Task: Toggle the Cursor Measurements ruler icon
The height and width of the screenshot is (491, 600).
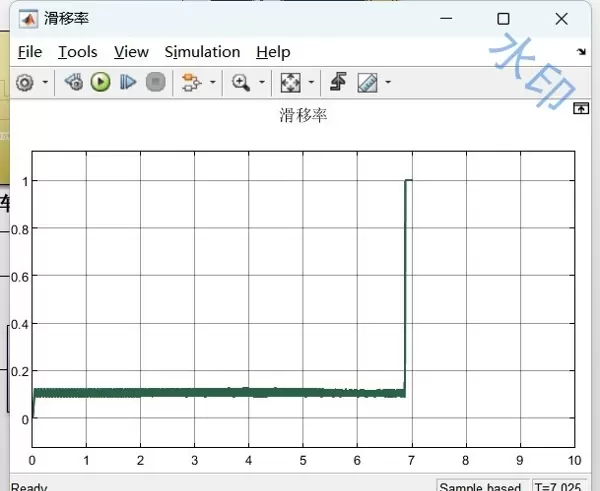Action: coord(366,83)
